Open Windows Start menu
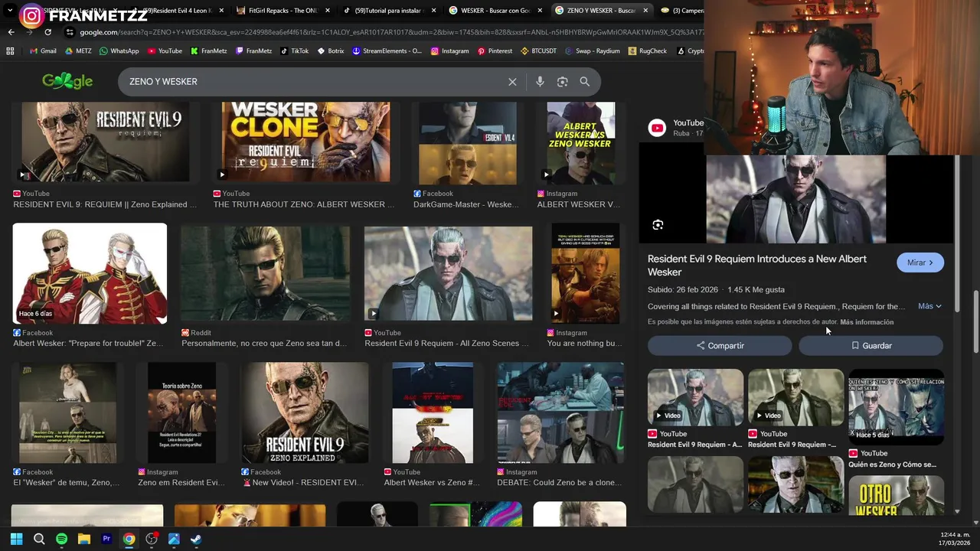The width and height of the screenshot is (980, 551). [x=16, y=539]
